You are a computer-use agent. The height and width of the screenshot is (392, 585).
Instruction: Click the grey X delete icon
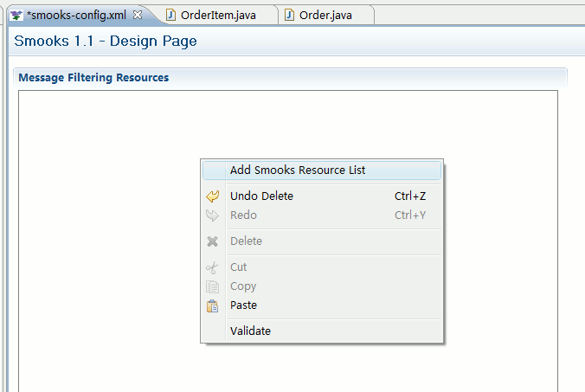click(x=213, y=241)
